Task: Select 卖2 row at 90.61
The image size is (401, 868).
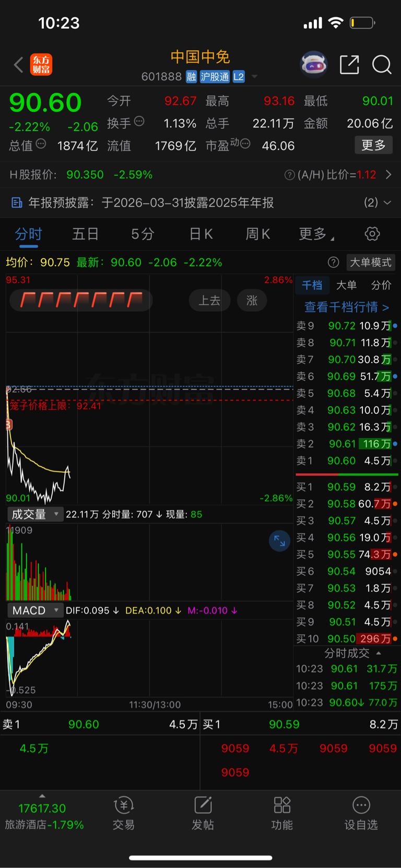Action: click(x=347, y=444)
